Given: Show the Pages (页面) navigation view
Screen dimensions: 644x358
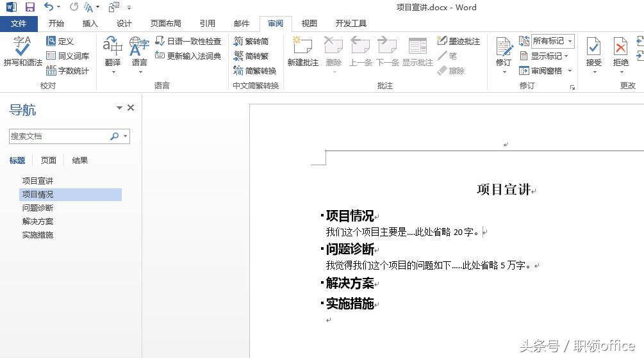Looking at the screenshot, I should [x=49, y=161].
